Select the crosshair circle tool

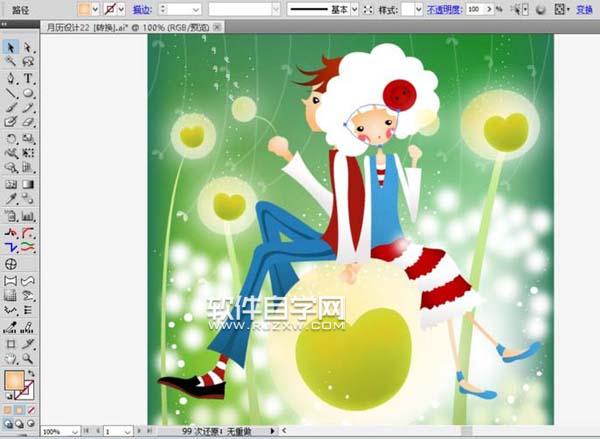pos(11,264)
